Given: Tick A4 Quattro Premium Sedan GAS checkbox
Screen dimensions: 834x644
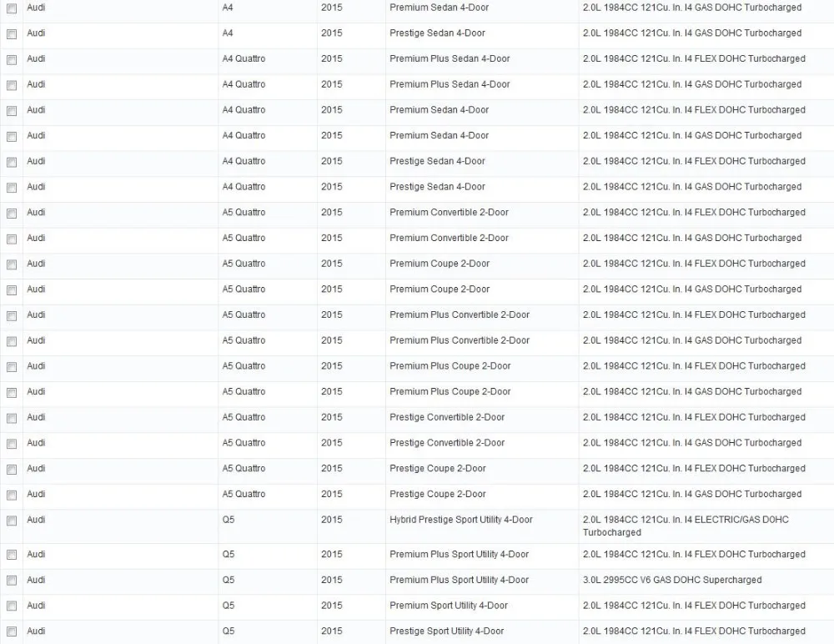Looking at the screenshot, I should coord(12,137).
